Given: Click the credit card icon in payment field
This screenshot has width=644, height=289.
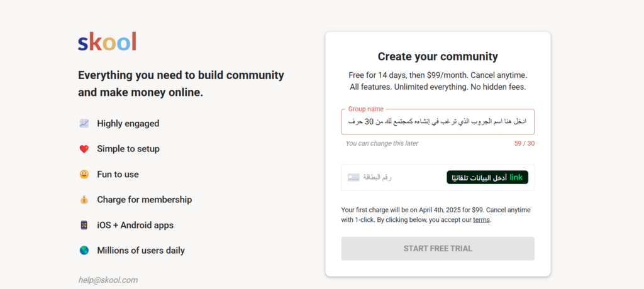Looking at the screenshot, I should click(353, 177).
